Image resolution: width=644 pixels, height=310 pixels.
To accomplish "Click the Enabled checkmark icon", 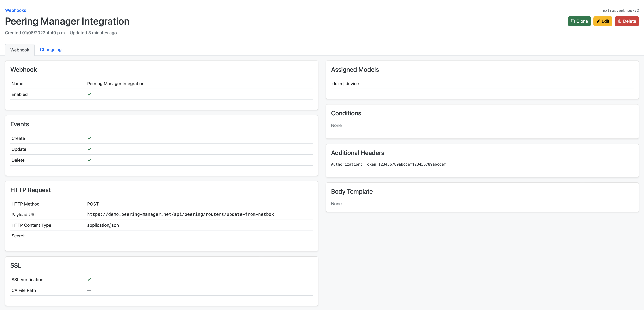I will [x=89, y=94].
